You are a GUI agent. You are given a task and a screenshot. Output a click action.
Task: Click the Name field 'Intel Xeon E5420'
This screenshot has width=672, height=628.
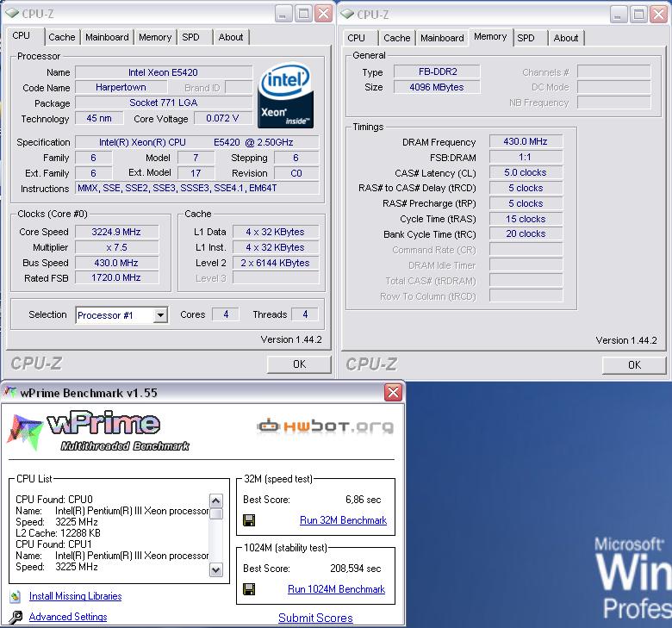[164, 72]
